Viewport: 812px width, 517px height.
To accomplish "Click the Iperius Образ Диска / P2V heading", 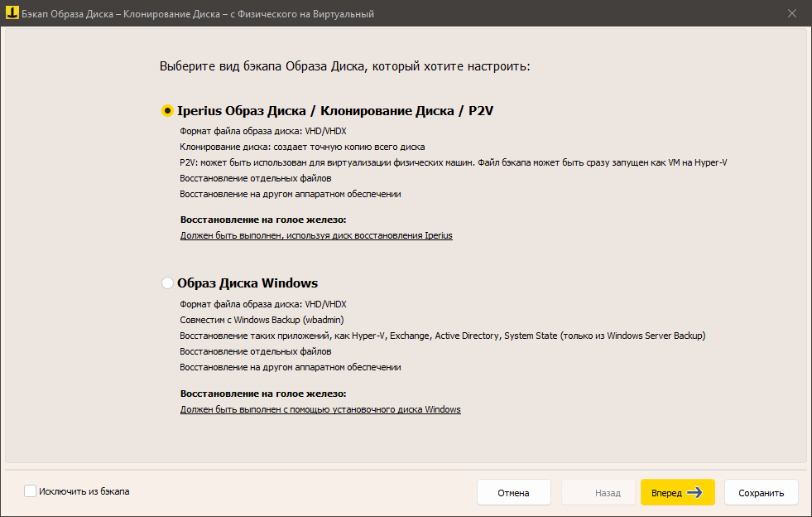I will (334, 109).
